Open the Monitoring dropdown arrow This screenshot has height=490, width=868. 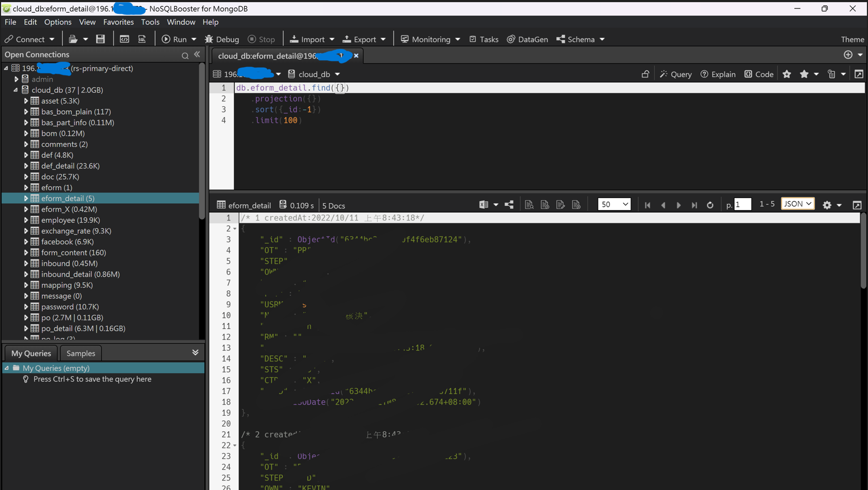[x=457, y=40]
